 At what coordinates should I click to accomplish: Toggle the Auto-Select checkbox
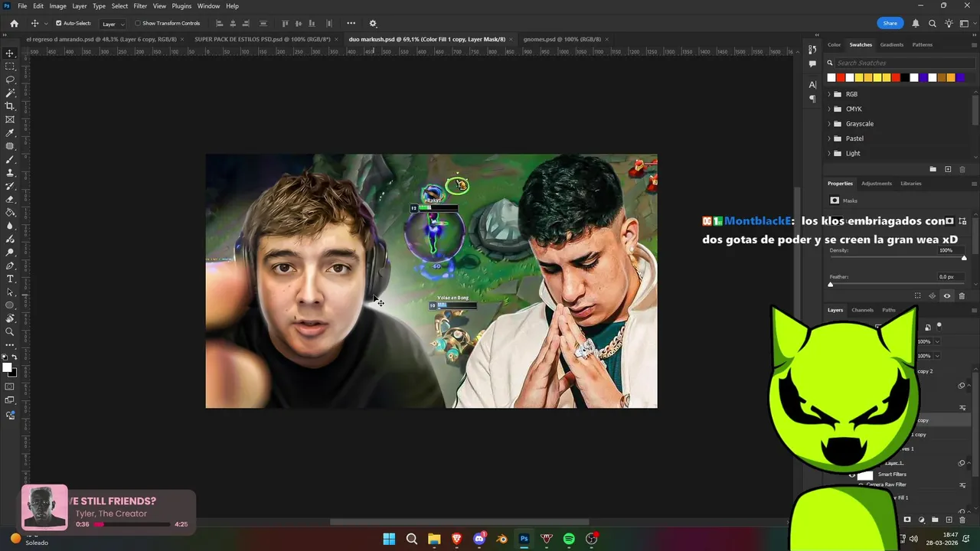tap(58, 24)
